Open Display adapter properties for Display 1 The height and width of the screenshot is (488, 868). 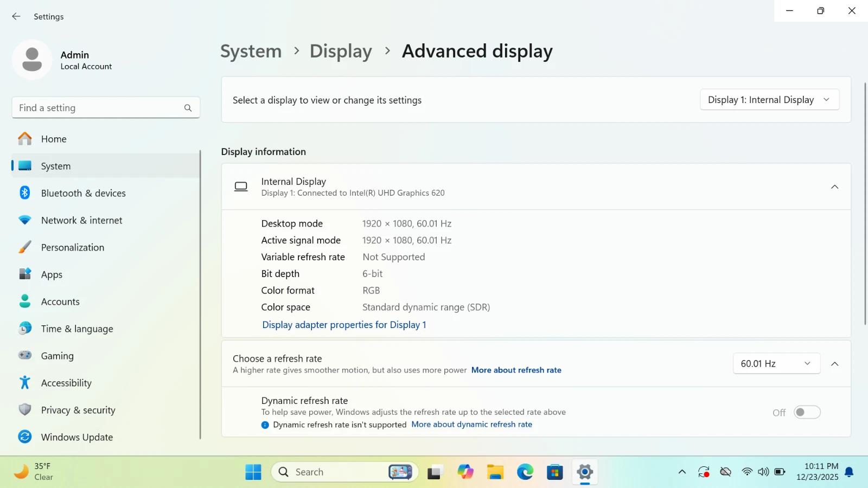click(344, 325)
